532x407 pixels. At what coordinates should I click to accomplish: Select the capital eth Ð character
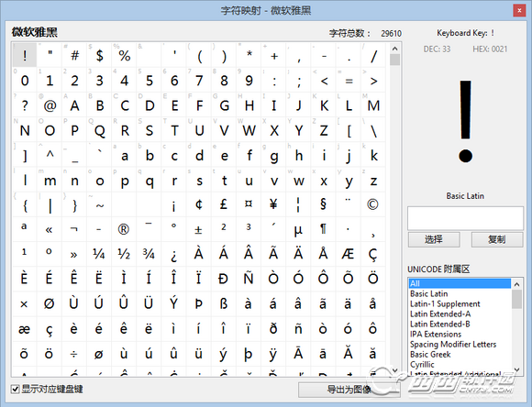[x=224, y=280]
